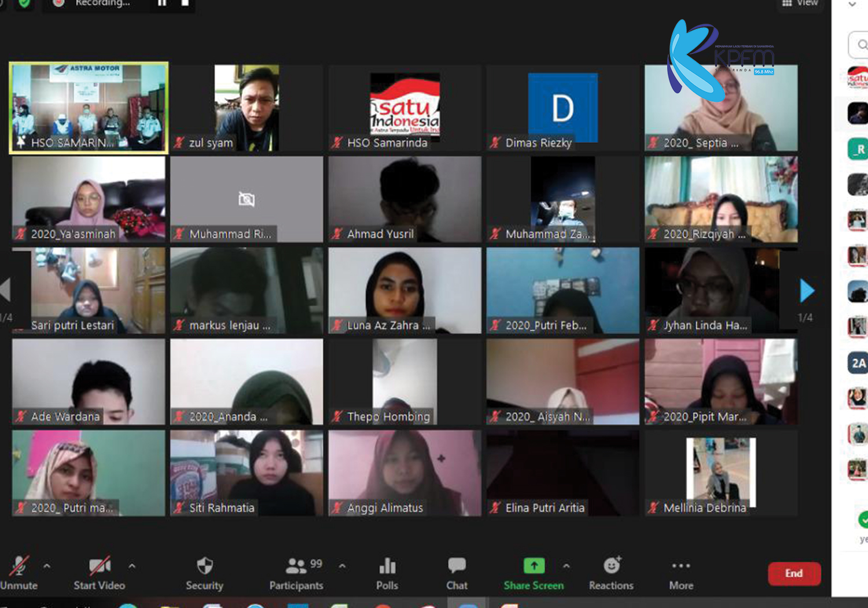Screen dimensions: 868x608
Task: Collapse the side panel with top chevron
Action: (852, 4)
